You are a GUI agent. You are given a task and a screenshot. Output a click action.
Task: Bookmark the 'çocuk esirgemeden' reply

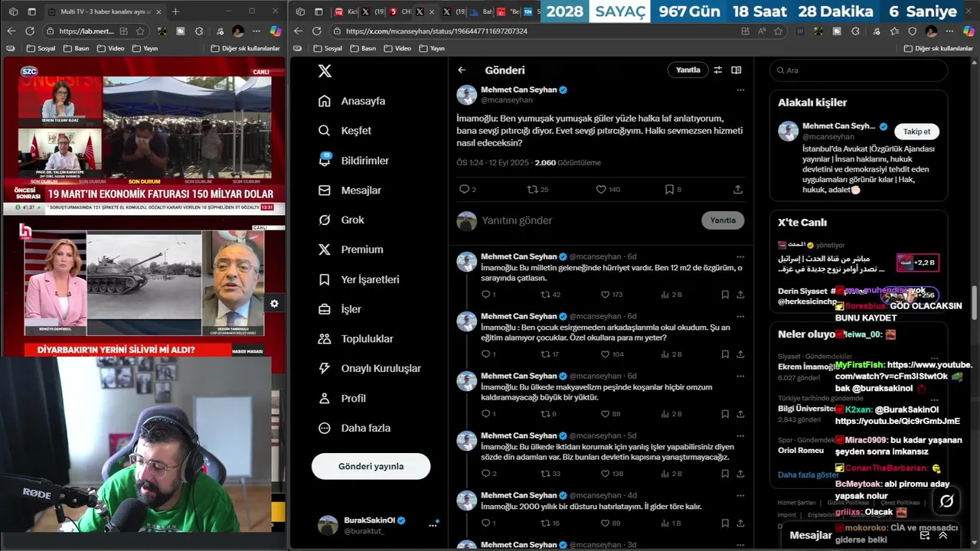pyautogui.click(x=725, y=354)
